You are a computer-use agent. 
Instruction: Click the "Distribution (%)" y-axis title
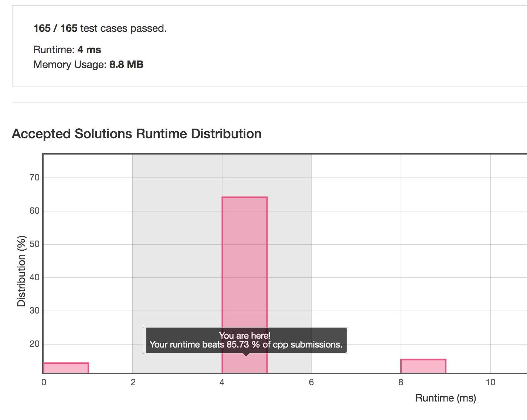[21, 271]
